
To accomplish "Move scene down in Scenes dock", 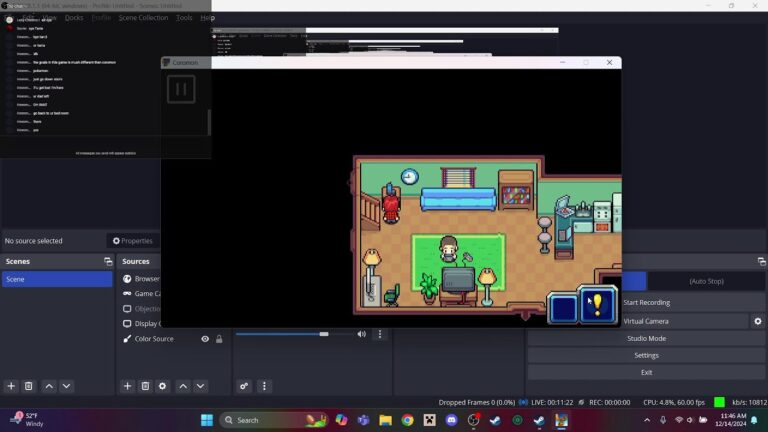I will 66,386.
